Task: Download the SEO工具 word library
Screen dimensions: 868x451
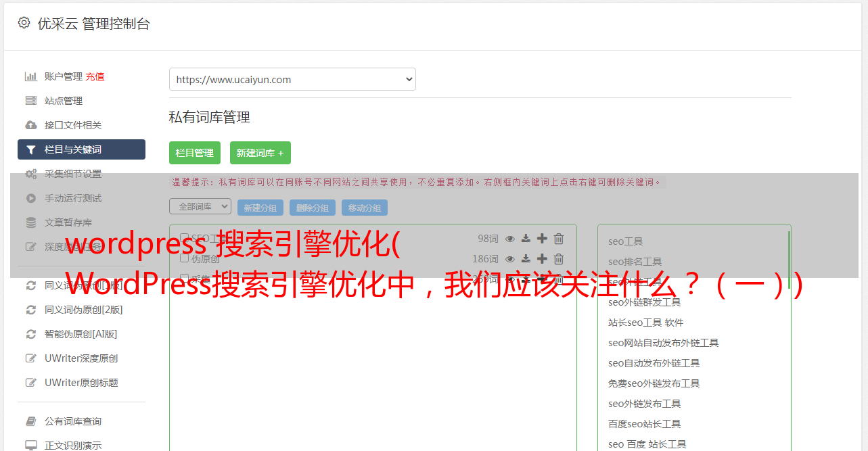Action: [x=526, y=239]
